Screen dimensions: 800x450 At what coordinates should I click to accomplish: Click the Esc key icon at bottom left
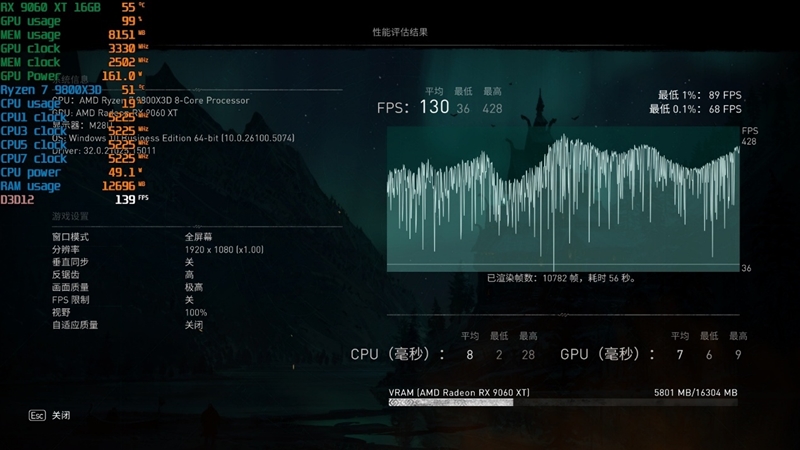click(x=37, y=415)
